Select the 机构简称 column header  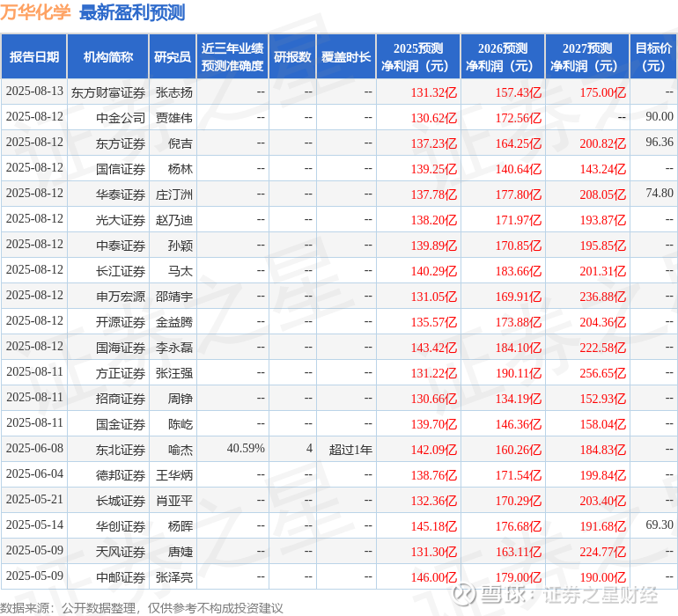point(108,56)
